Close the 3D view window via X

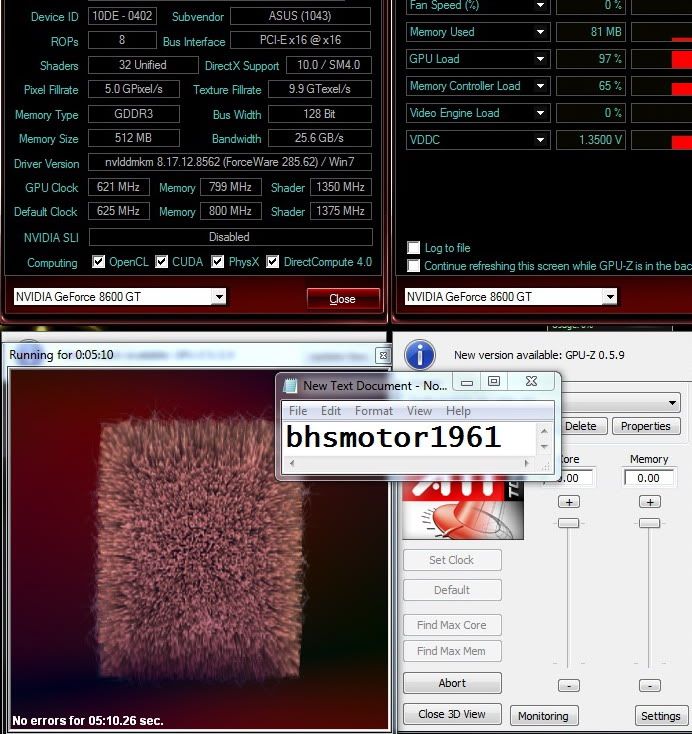pyautogui.click(x=383, y=355)
